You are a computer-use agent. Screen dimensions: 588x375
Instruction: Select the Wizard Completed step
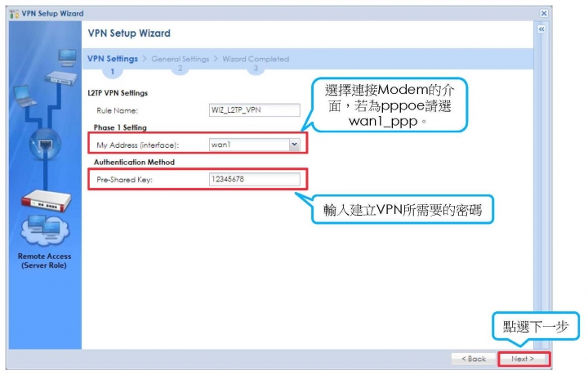256,60
